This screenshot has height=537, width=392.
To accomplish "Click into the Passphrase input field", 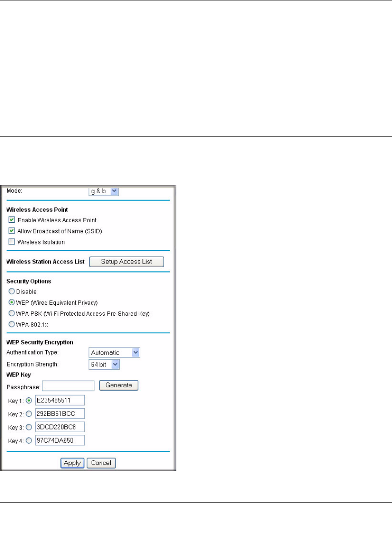I will pos(68,386).
